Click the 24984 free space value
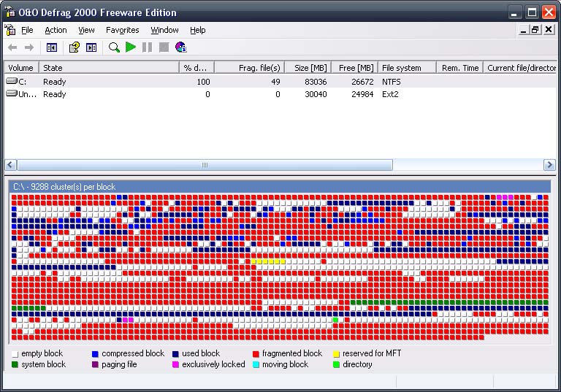The width and height of the screenshot is (561, 392). (362, 94)
